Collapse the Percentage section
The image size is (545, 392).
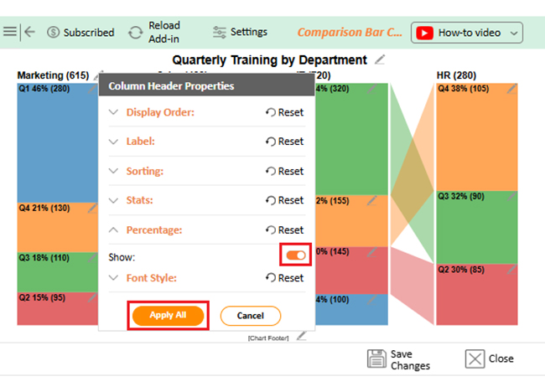[114, 230]
